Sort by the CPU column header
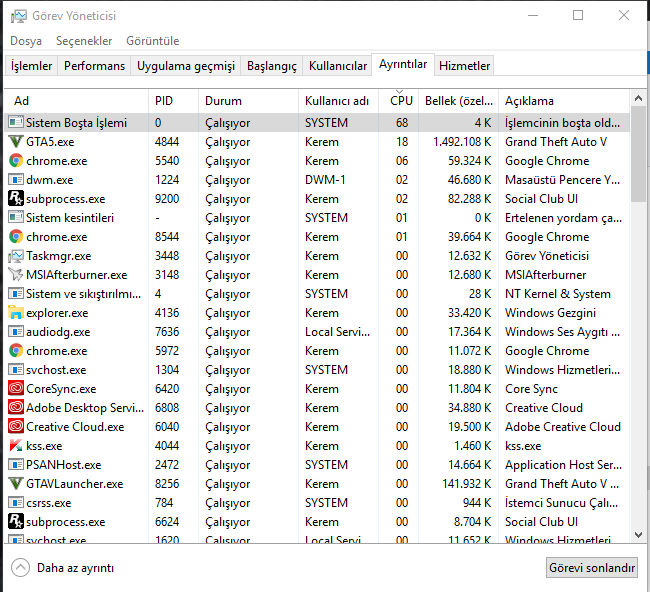The height and width of the screenshot is (592, 650). click(399, 101)
